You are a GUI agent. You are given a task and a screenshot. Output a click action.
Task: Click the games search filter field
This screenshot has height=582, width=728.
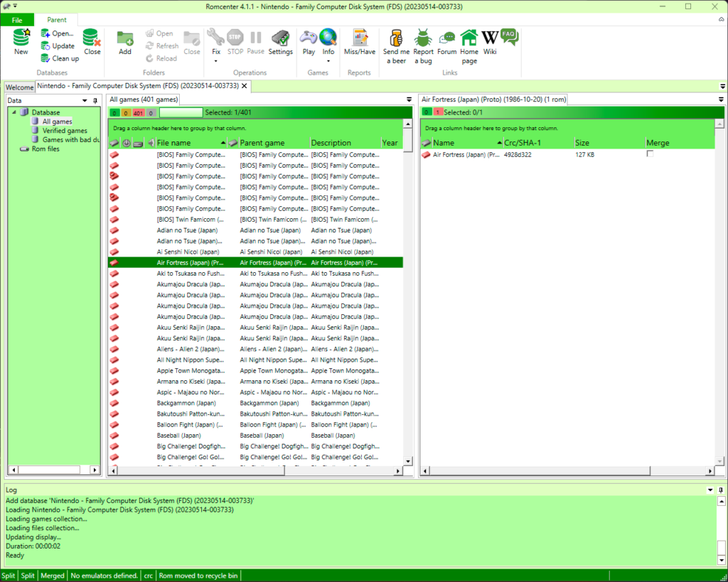point(181,113)
